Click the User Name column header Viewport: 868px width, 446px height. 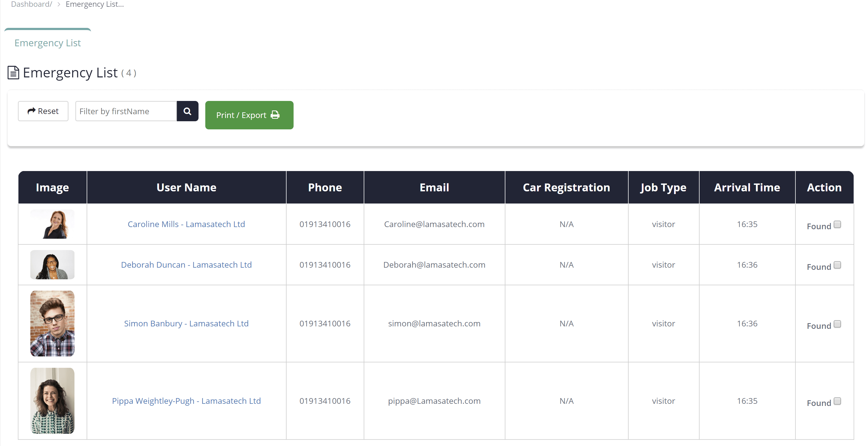[x=186, y=188]
